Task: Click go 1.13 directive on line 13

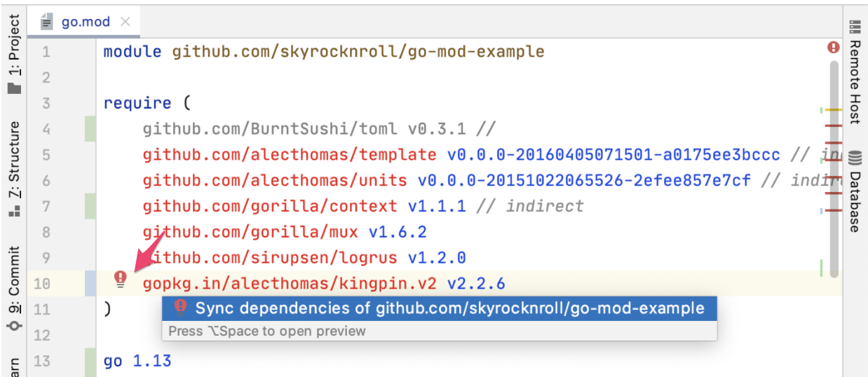Action: coord(137,361)
